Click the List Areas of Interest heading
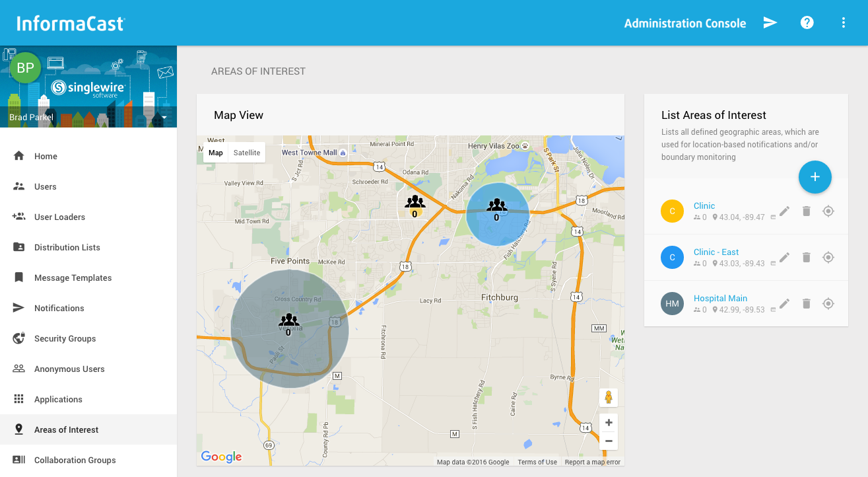Screen dimensions: 868x477 714,115
